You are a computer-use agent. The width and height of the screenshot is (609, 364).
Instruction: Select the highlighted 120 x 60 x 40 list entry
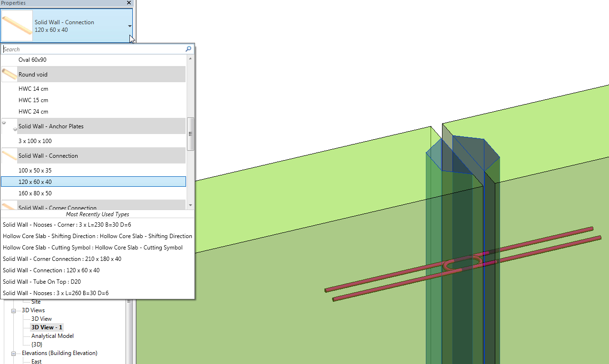(93, 182)
